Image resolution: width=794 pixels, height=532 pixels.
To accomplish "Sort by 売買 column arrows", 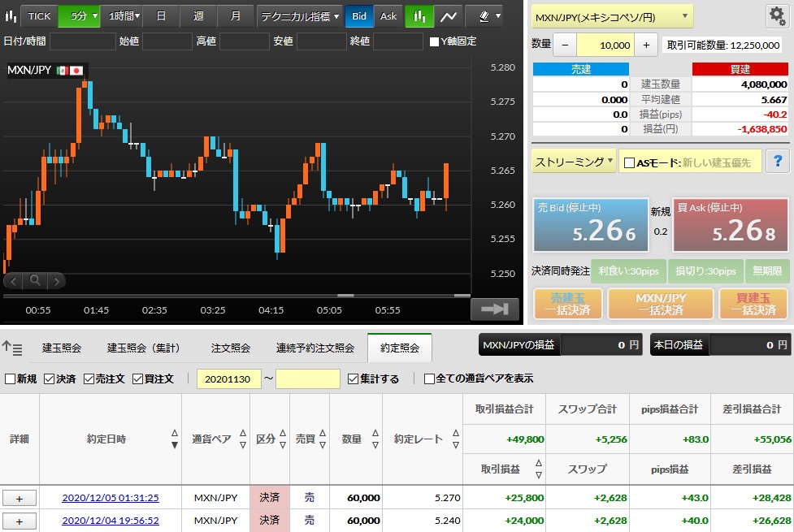I will [x=323, y=439].
